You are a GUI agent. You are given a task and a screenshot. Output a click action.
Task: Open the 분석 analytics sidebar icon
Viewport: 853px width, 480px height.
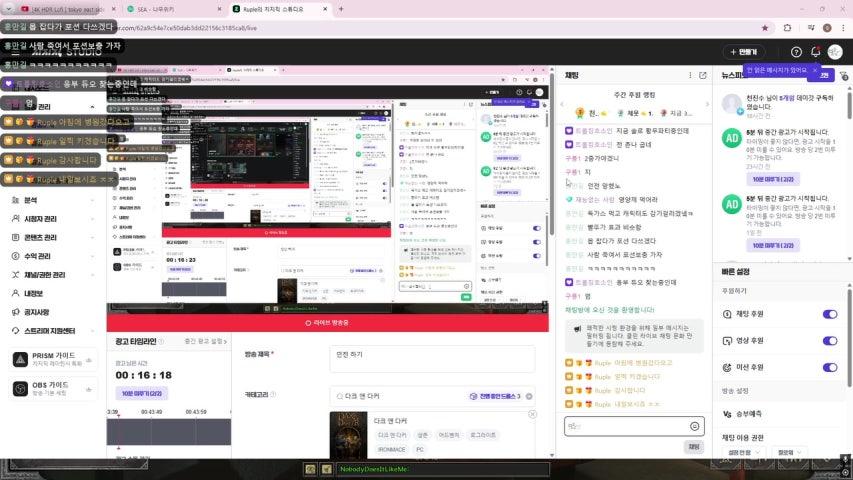coord(15,200)
